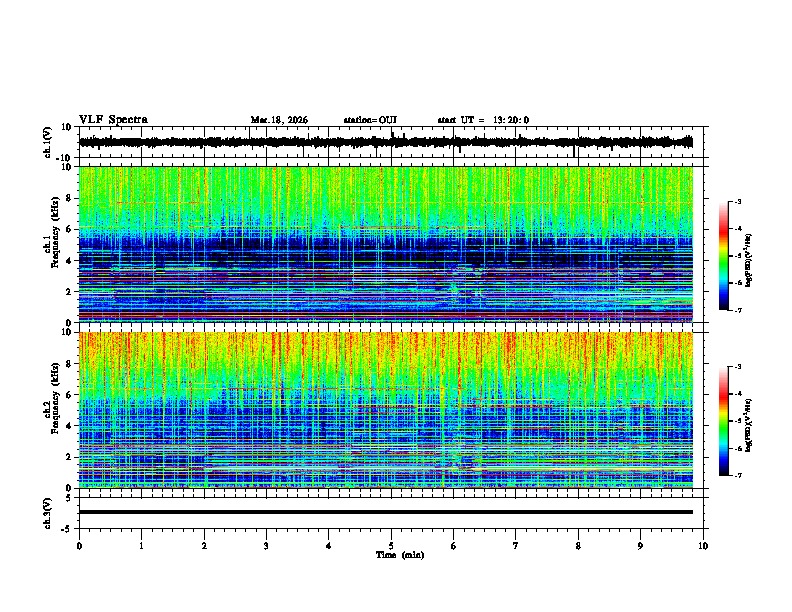
Task: Click the 'station=OUJ' label
Action: coord(370,120)
